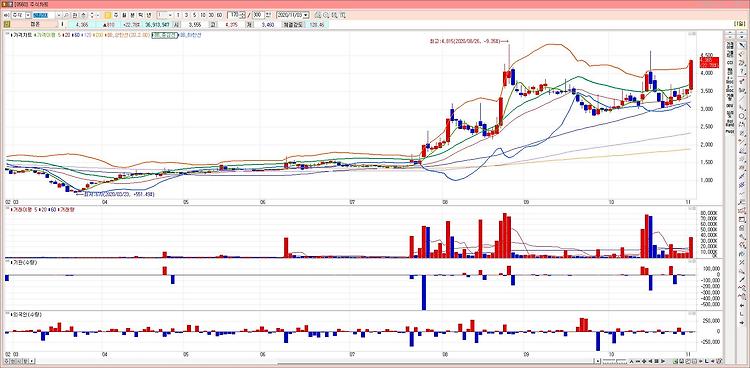This screenshot has height=368, width=750.
Task: Switch chart to weekly 주 period
Action: tap(116, 15)
